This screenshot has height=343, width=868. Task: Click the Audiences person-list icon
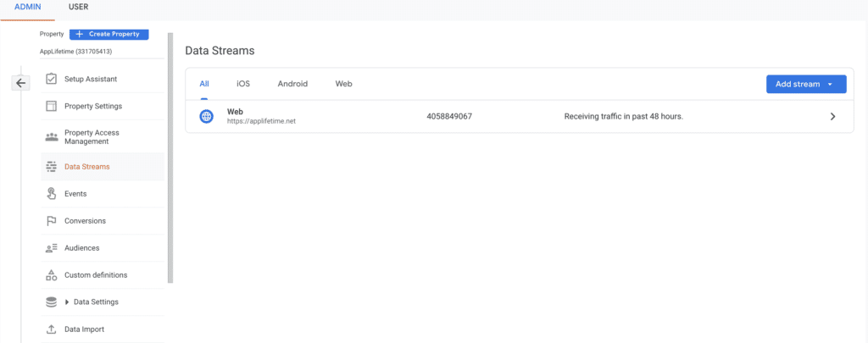[x=51, y=248]
